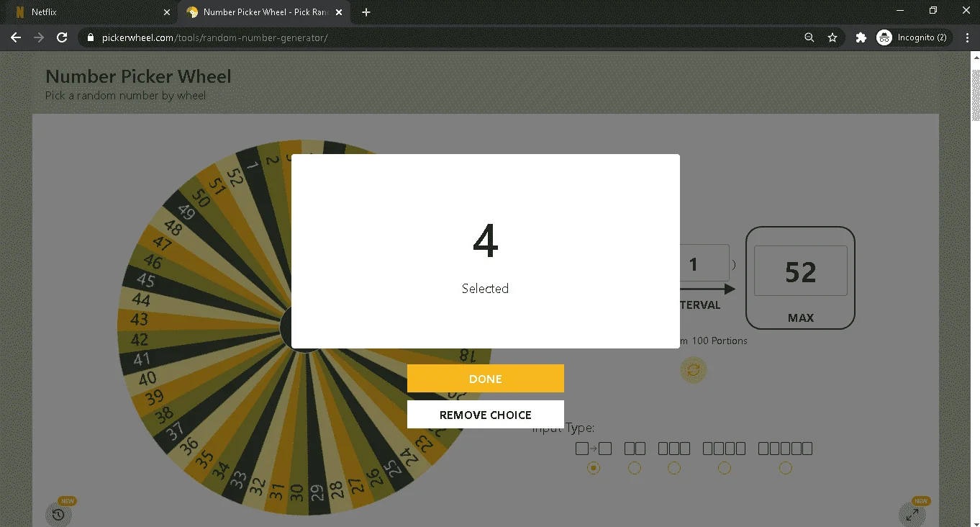Click the yellow refresh wheel icon
Viewport: 980px width, 527px height.
coord(694,370)
